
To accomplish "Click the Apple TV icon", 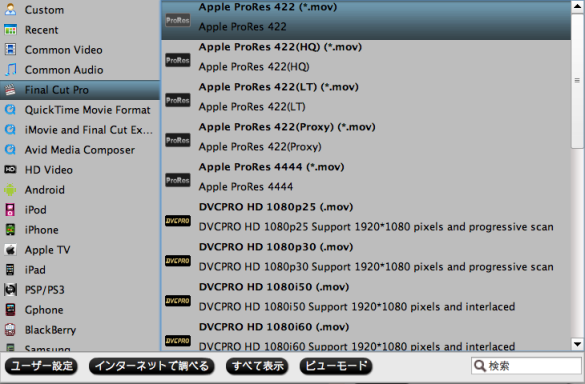I will click(10, 250).
